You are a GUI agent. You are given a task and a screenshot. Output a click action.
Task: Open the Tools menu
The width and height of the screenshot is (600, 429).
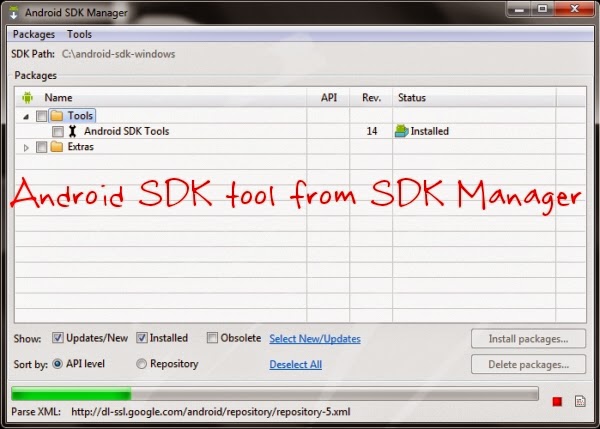[x=79, y=34]
